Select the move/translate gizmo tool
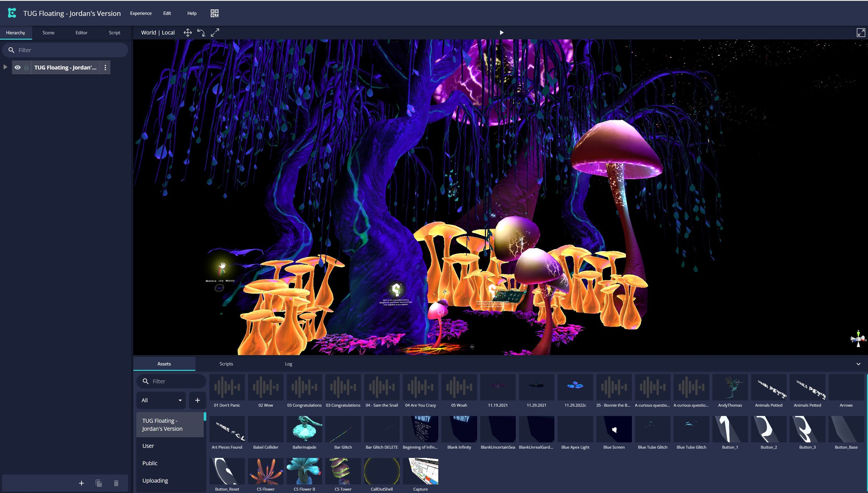The width and height of the screenshot is (868, 493). click(x=188, y=32)
